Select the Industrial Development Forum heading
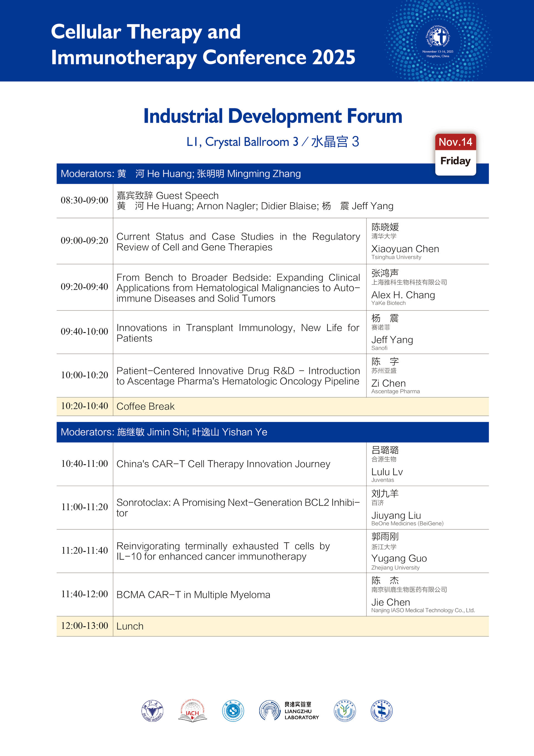Image resolution: width=534 pixels, height=756 pixels. 273,116
